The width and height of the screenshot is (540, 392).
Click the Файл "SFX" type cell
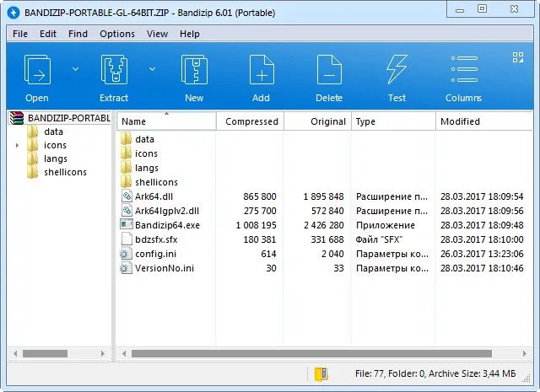click(379, 239)
